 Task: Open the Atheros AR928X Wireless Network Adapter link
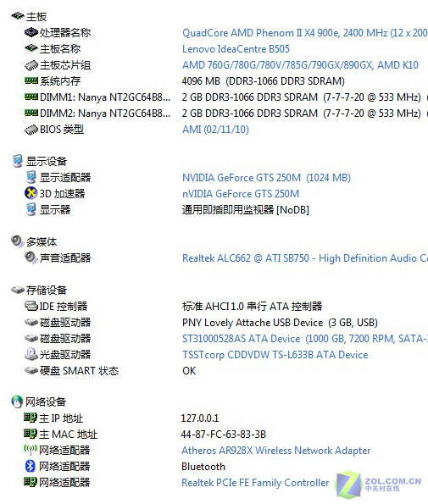[276, 451]
